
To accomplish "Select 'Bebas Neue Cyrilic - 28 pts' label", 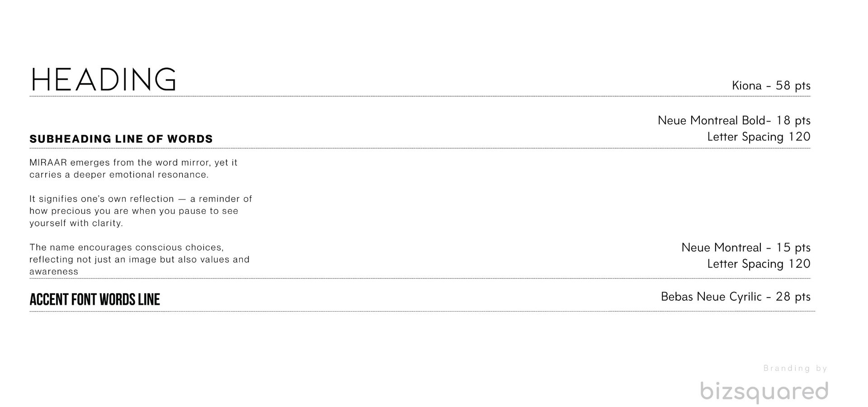I will point(736,296).
